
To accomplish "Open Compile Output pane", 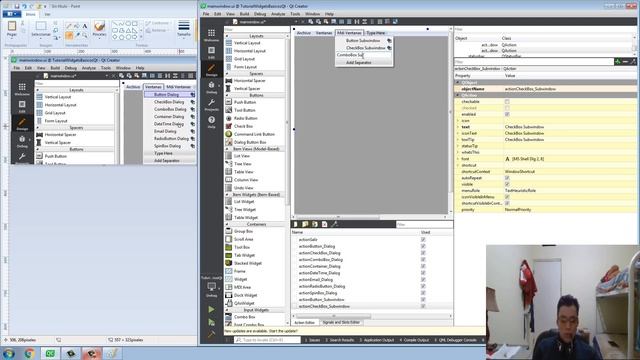I will 414,340.
